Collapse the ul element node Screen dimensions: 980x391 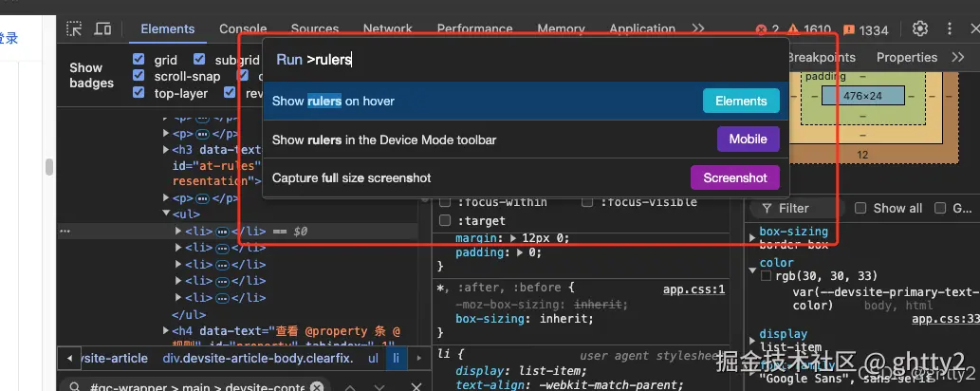[166, 214]
